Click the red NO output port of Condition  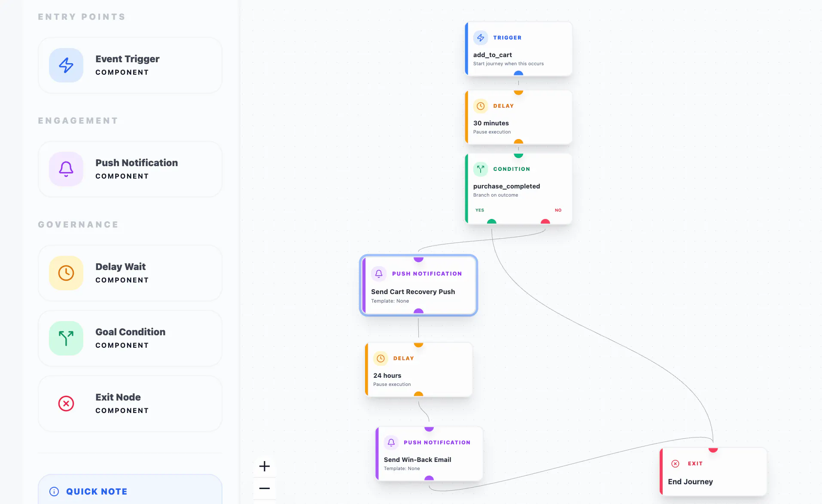click(x=545, y=222)
